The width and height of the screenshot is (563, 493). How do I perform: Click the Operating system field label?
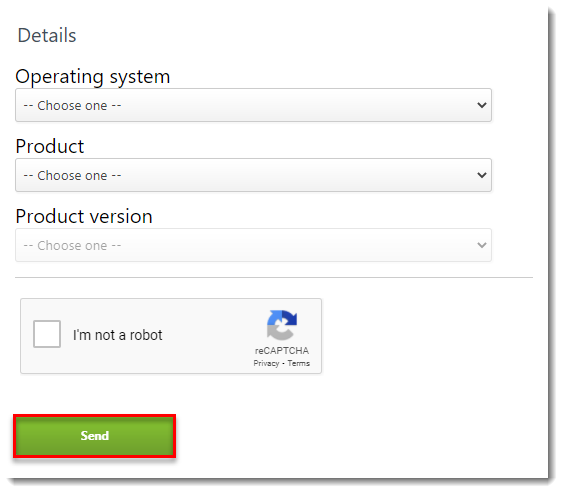[93, 76]
